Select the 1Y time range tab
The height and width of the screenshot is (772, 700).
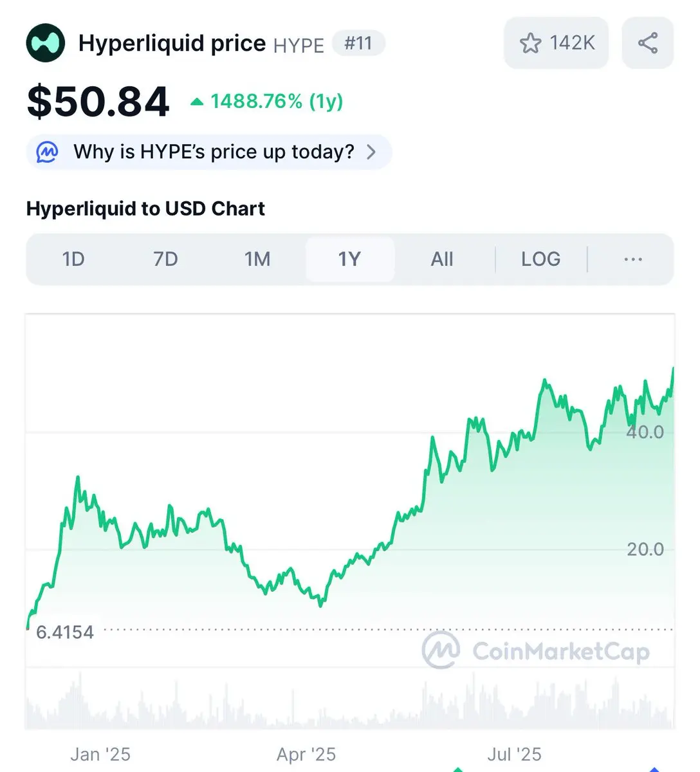349,259
